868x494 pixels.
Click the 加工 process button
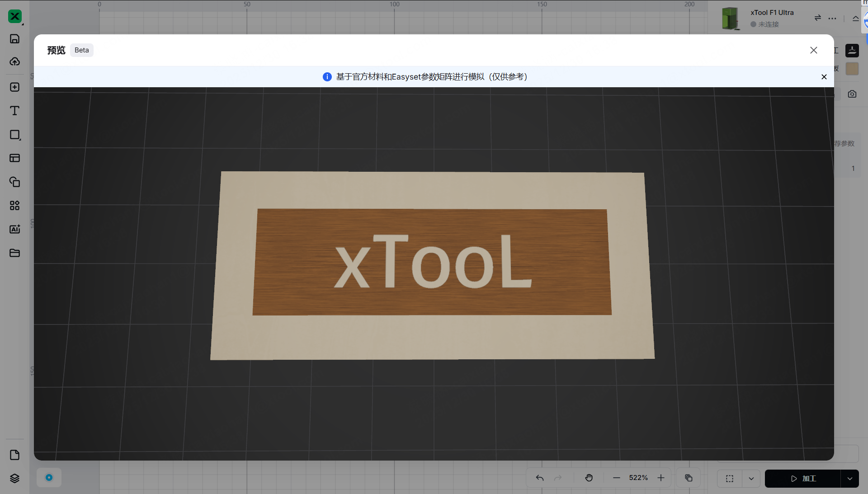tap(802, 479)
